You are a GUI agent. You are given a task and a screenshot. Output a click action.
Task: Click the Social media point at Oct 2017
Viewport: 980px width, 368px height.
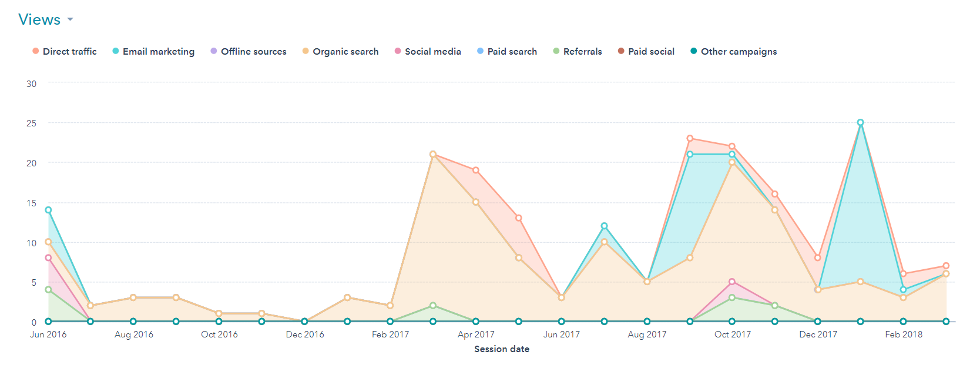tap(732, 282)
